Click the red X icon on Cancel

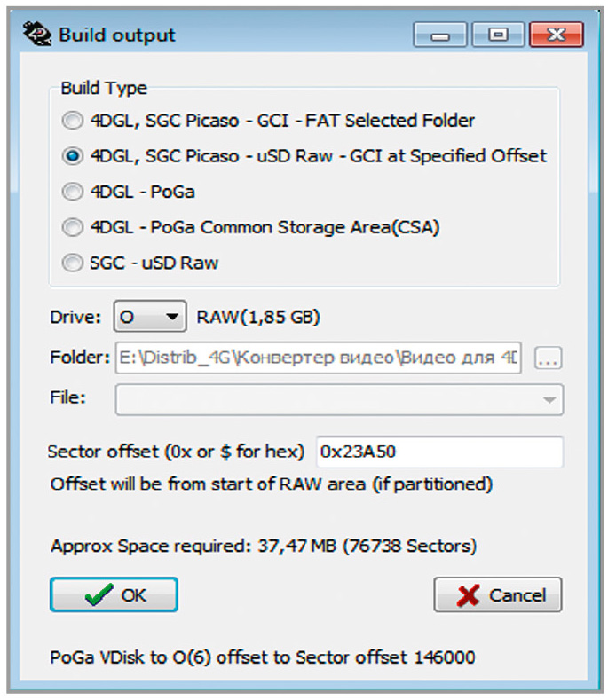(468, 595)
